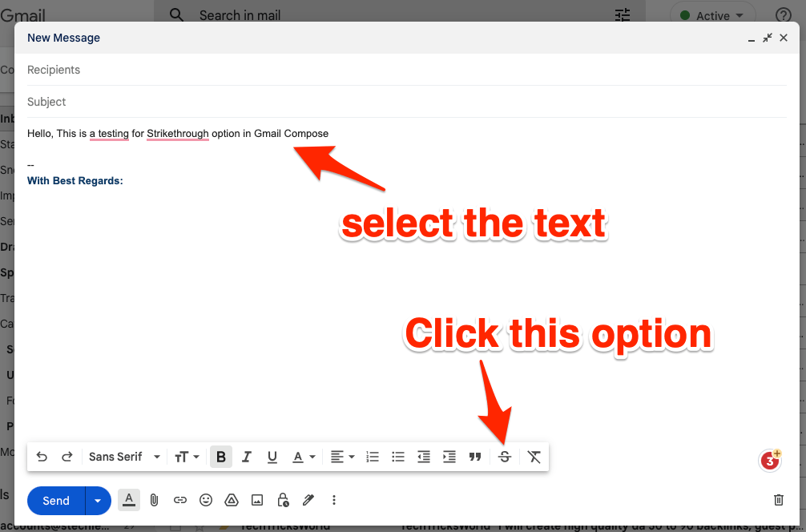
Task: Click the Grammarly suggestions badge
Action: click(770, 461)
